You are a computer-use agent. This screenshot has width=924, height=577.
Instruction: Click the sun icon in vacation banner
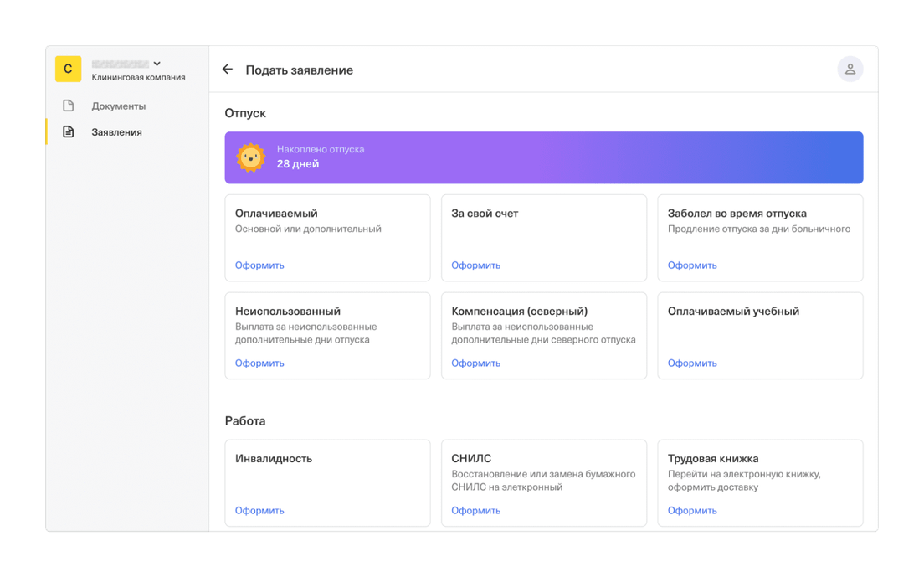[x=250, y=157]
